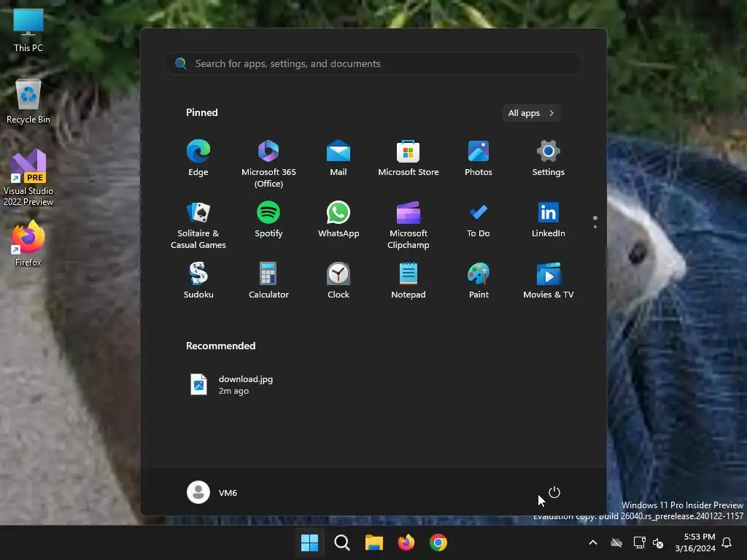Open Microsoft Store from pinned apps
This screenshot has width=747, height=560.
click(409, 158)
